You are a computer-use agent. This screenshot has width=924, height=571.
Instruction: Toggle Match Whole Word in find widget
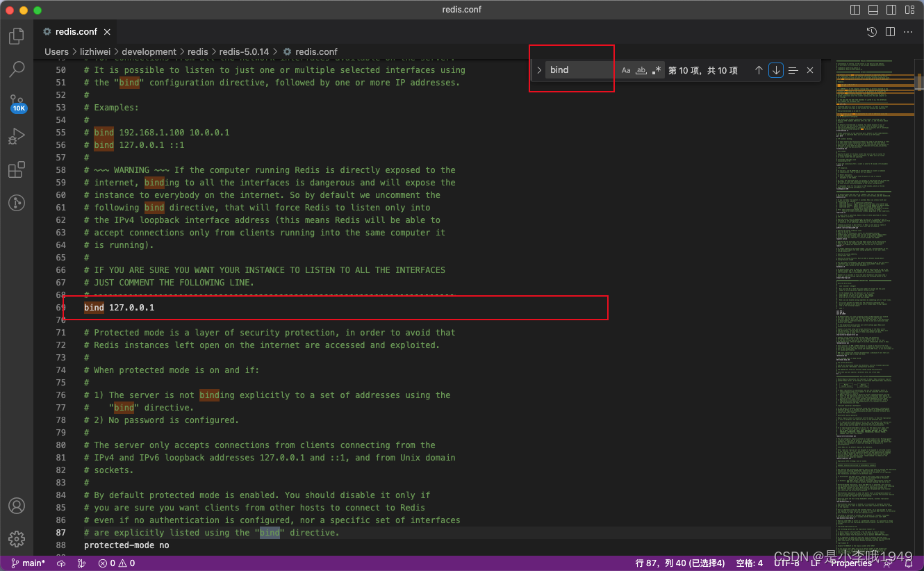tap(641, 70)
